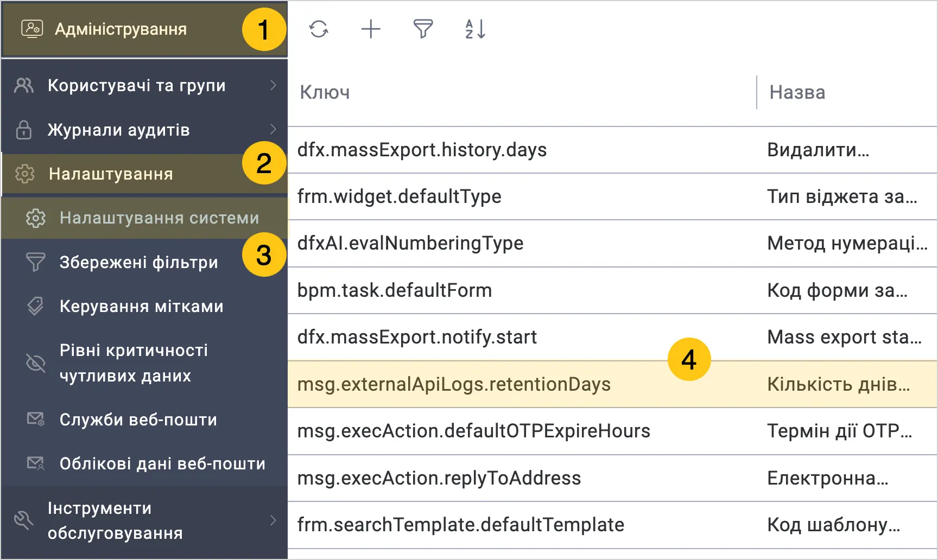Click the mail icon beside Служби веб-пошти
The width and height of the screenshot is (938, 560).
(36, 419)
